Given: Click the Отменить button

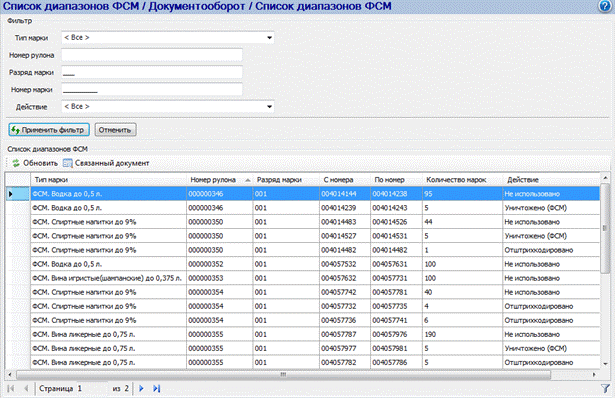Looking at the screenshot, I should tap(115, 130).
